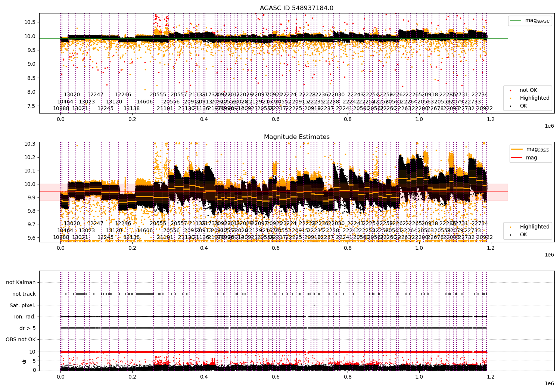Click the 'Ion. rad.' axis label
Screen dimensions: 560x392
(25, 317)
